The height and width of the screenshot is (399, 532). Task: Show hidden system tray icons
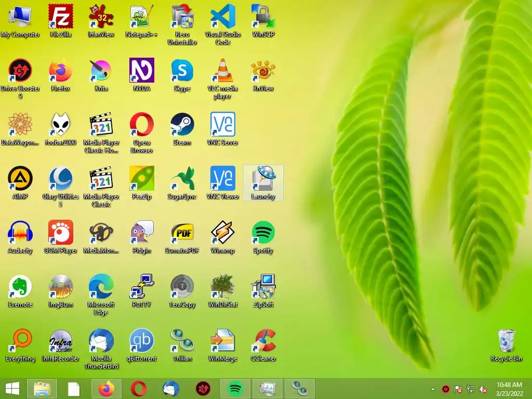click(x=433, y=389)
